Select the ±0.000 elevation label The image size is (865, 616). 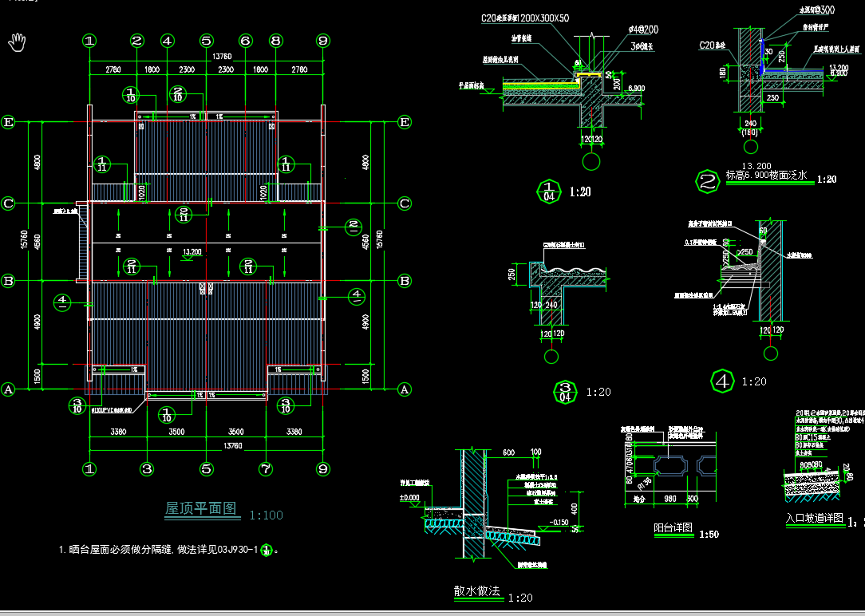point(410,497)
